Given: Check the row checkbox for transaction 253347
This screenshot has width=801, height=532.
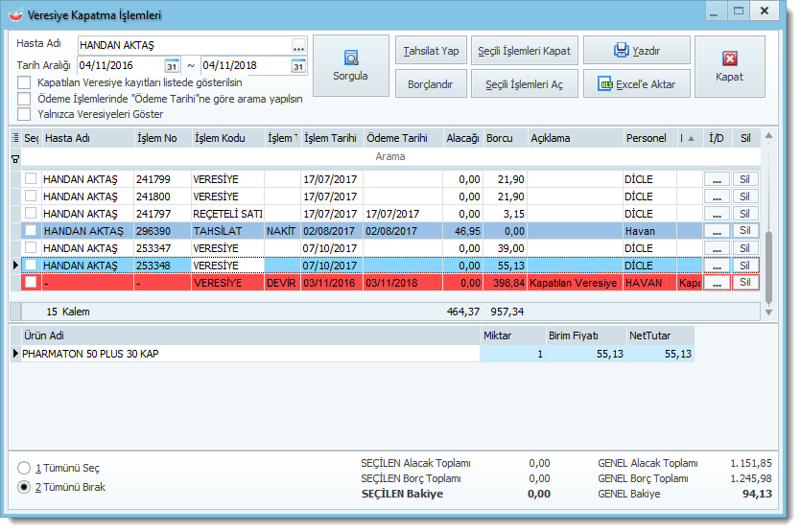Looking at the screenshot, I should point(31,247).
